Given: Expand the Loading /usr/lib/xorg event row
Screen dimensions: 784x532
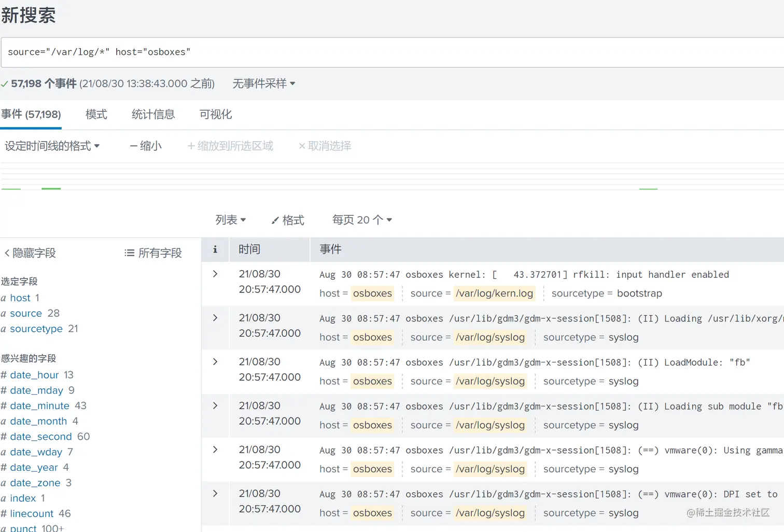Looking at the screenshot, I should tap(215, 318).
